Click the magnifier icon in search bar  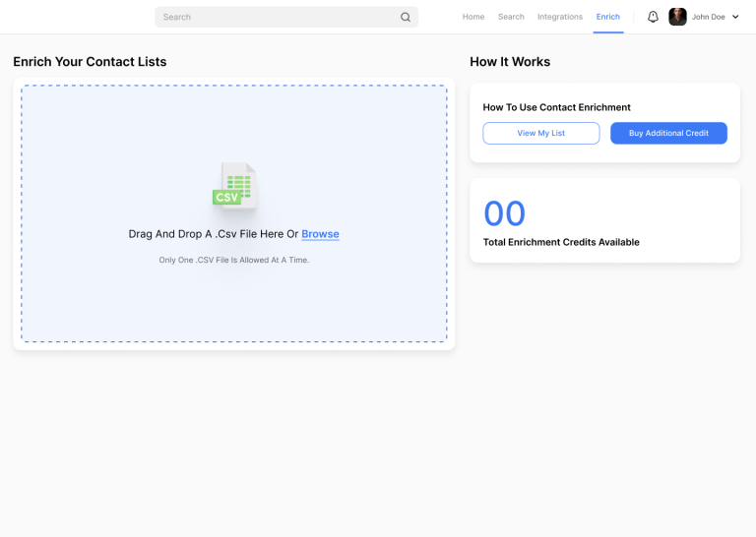(x=406, y=17)
